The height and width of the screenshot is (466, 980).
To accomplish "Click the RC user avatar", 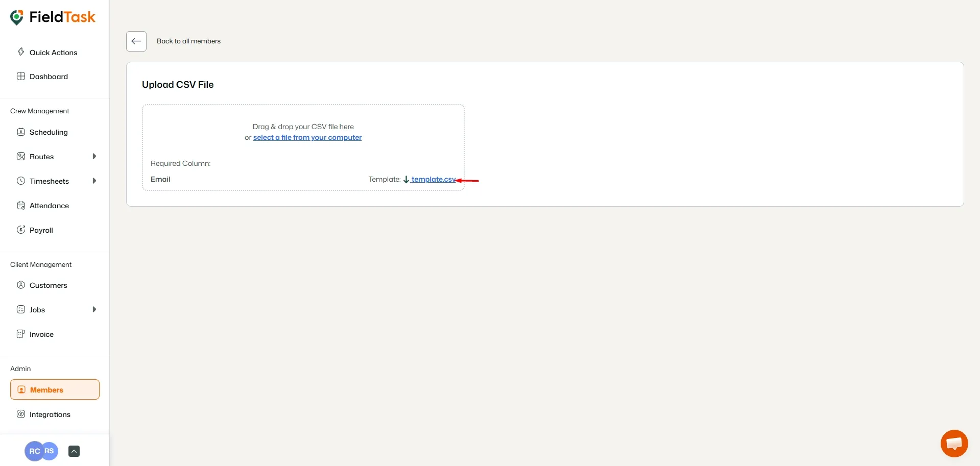I will (x=34, y=451).
